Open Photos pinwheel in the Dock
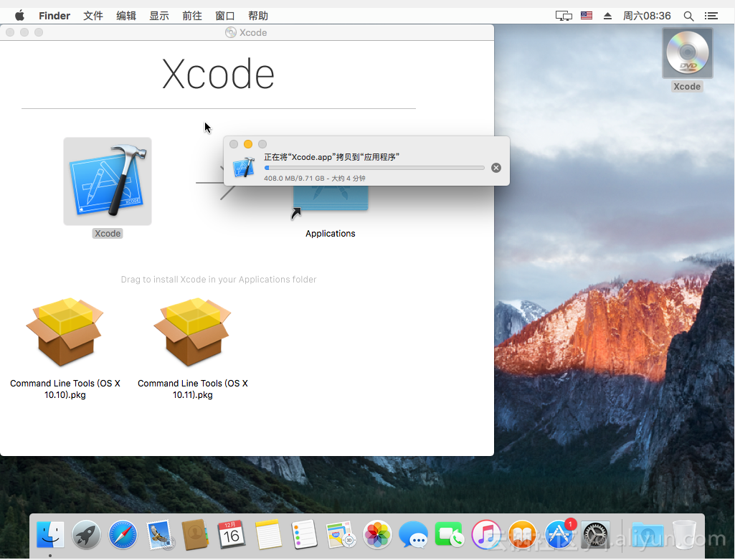Screen dimensions: 735x560 pyautogui.click(x=377, y=535)
